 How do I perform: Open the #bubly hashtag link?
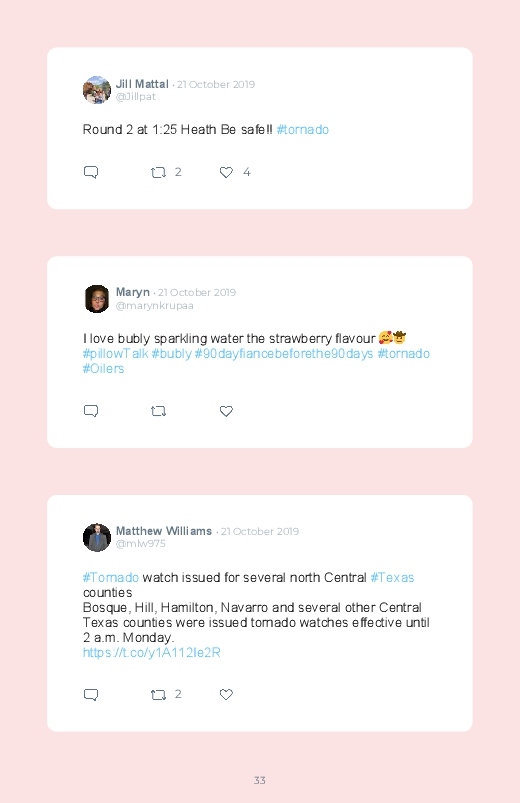click(x=172, y=354)
